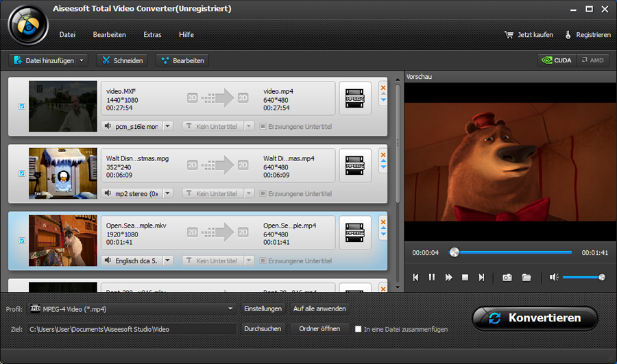Click Durchsuchen to choose destination
This screenshot has height=364, width=617.
(x=263, y=328)
